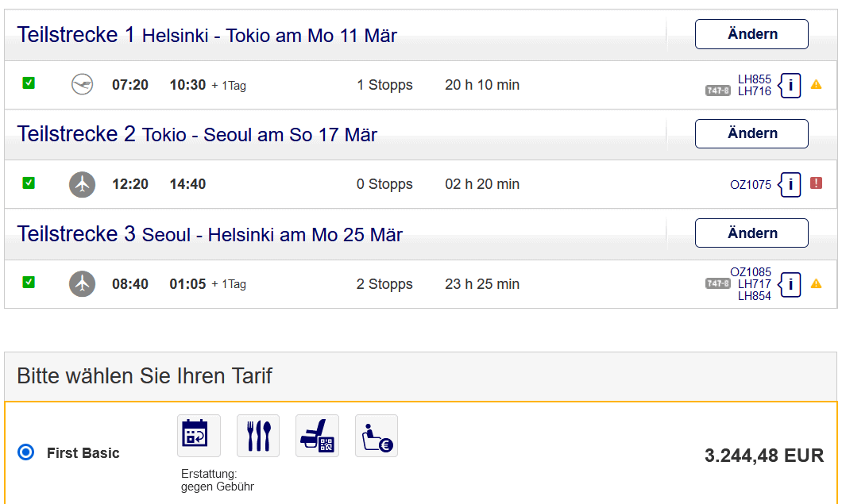Uncheck the 07:20 Helsinki - Tokio flight checkbox
This screenshot has height=504, width=842.
[x=29, y=83]
